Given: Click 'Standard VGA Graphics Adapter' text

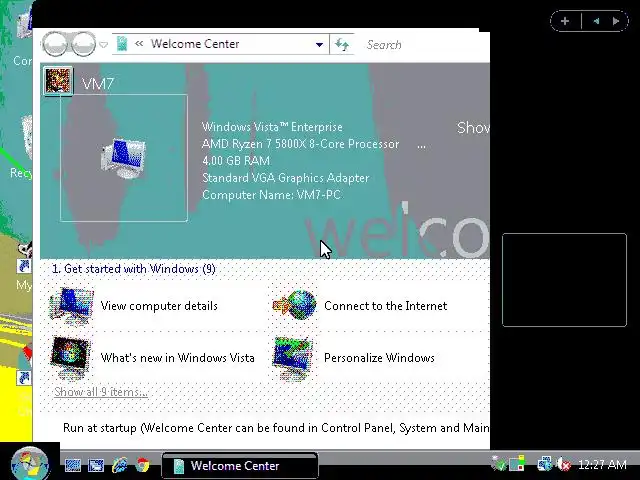Looking at the screenshot, I should point(286,178).
